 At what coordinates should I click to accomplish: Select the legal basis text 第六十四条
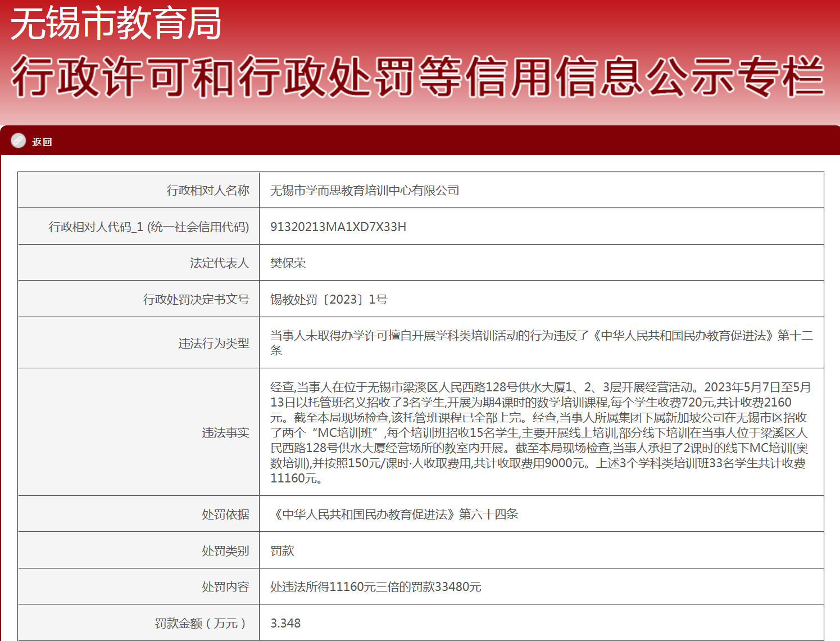point(394,514)
